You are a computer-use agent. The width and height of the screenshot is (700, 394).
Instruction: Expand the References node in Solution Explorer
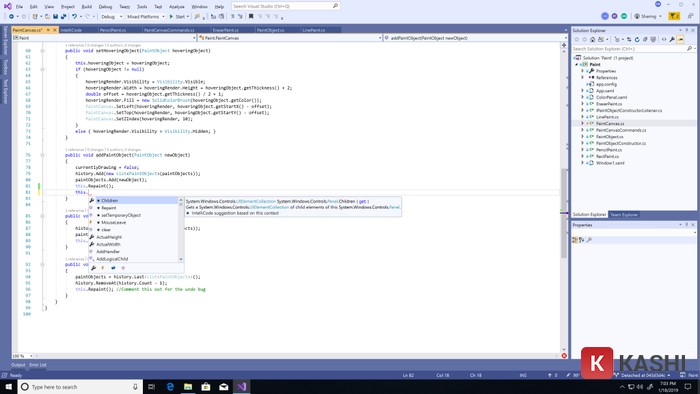coord(583,78)
